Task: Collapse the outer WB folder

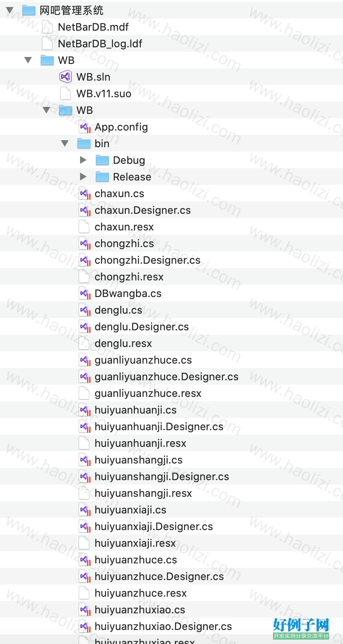Action: pos(28,60)
